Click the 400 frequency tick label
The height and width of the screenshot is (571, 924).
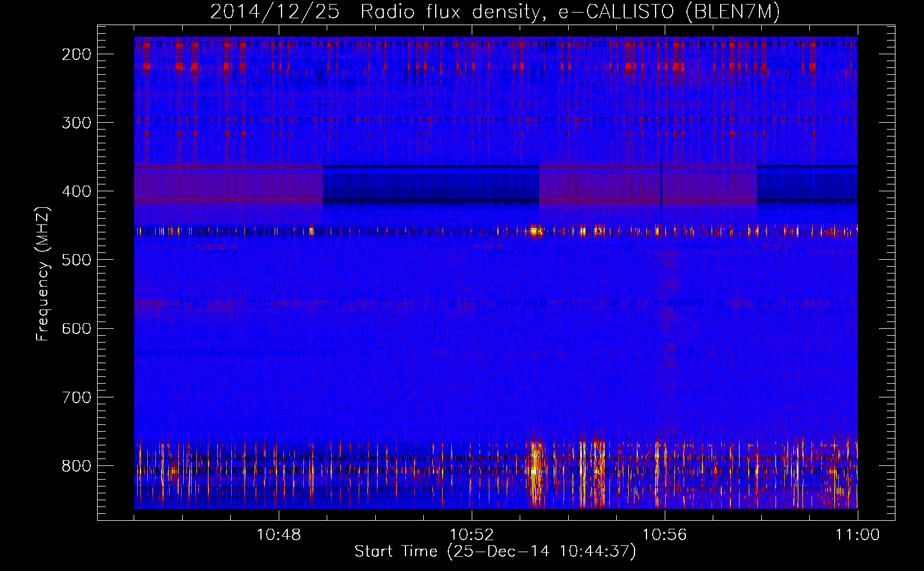click(x=77, y=191)
